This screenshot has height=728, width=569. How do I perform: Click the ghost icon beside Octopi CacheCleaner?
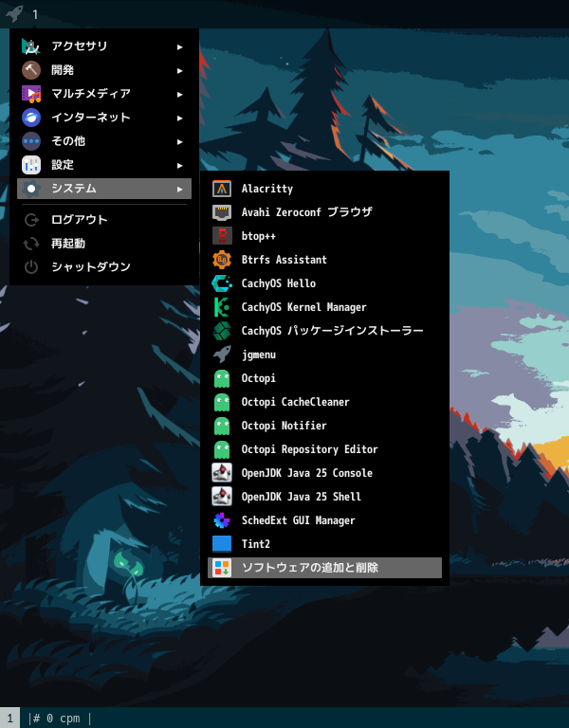click(x=222, y=402)
